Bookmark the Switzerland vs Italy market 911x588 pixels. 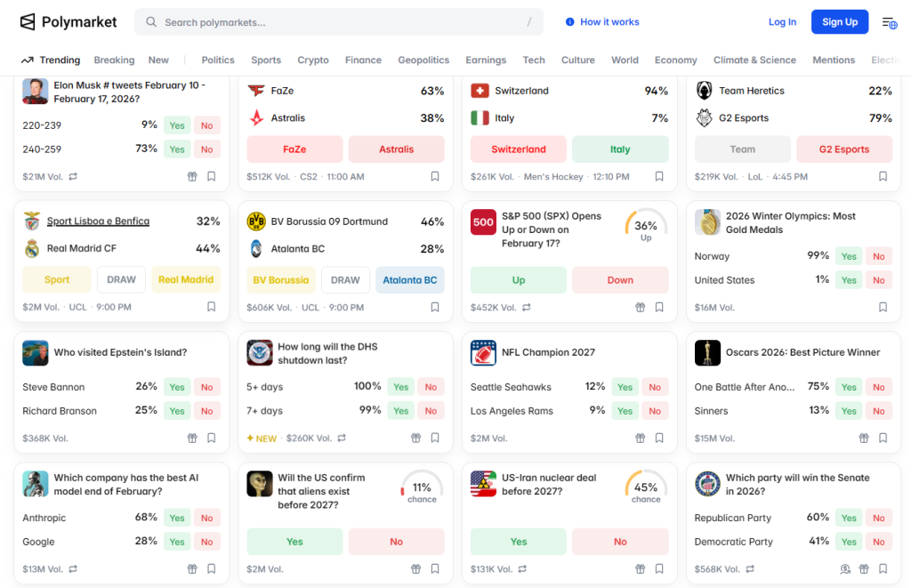coord(659,176)
